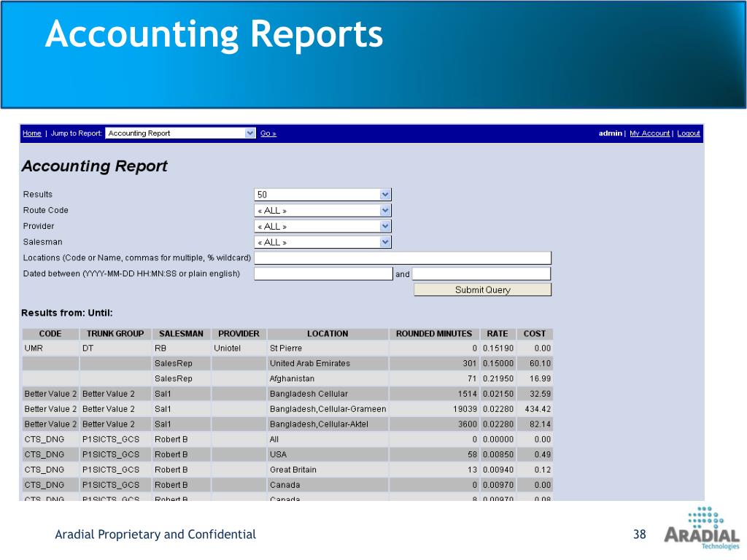Open the Home link

32,133
